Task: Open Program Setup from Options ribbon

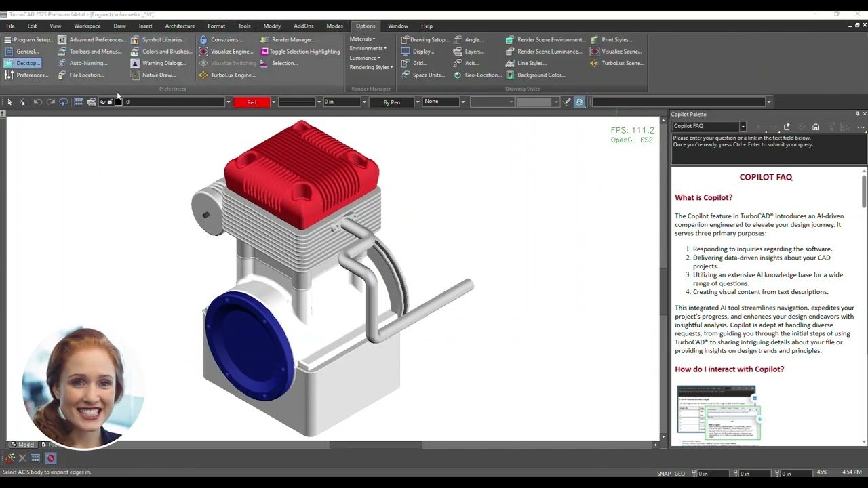Action: (x=29, y=39)
